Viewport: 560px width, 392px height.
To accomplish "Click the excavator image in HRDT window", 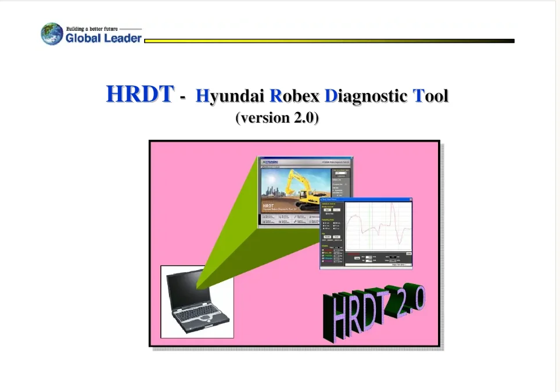I will click(x=296, y=191).
